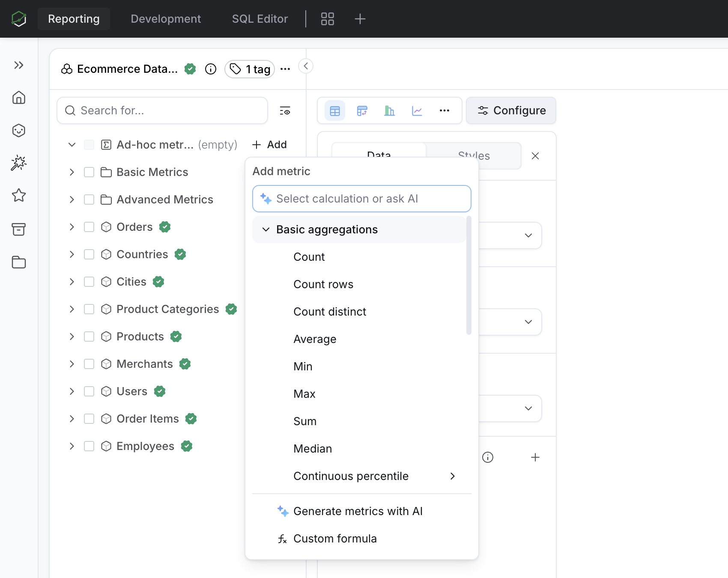Tick the Employees checkbox
The width and height of the screenshot is (728, 578).
[89, 446]
